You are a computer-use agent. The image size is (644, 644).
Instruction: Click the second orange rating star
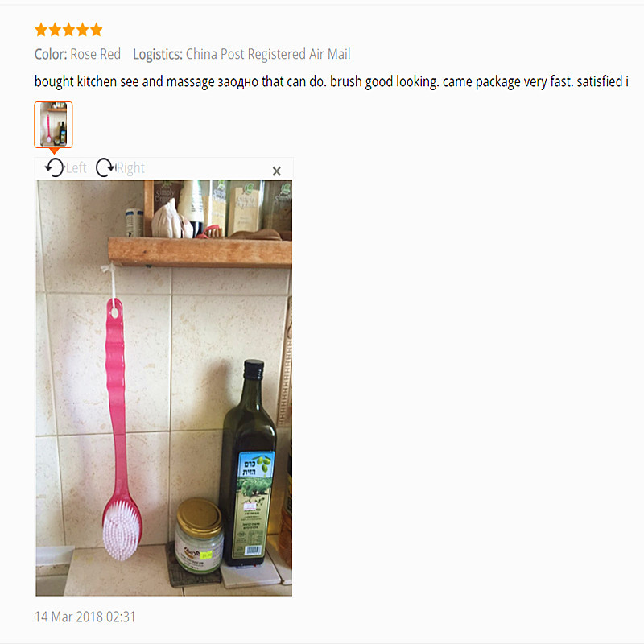click(x=55, y=30)
